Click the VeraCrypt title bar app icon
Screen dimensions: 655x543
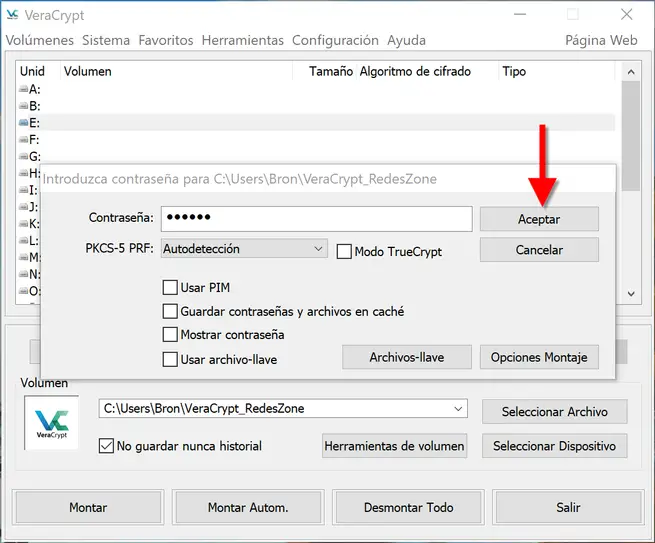point(13,15)
